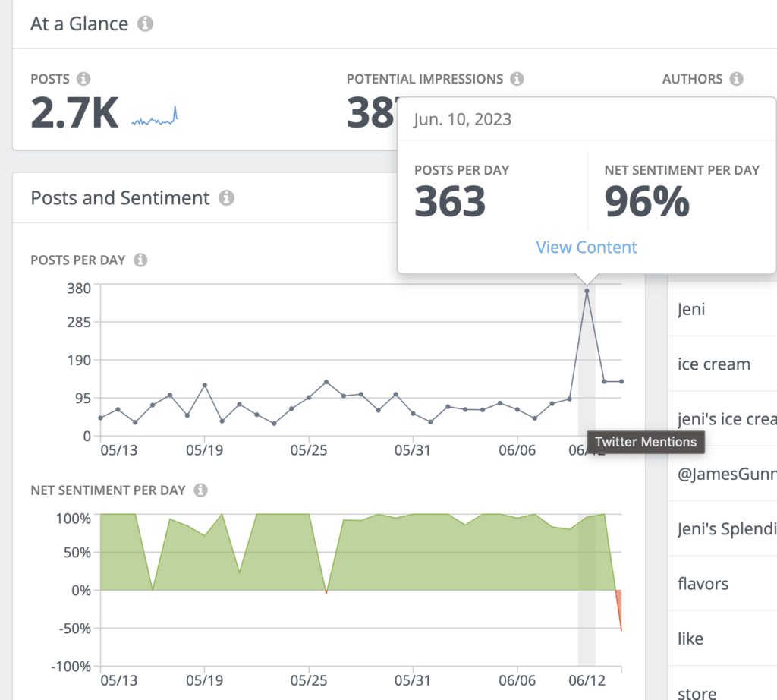The width and height of the screenshot is (777, 700).
Task: Click the @JamesGunn mention entry
Action: [x=725, y=474]
